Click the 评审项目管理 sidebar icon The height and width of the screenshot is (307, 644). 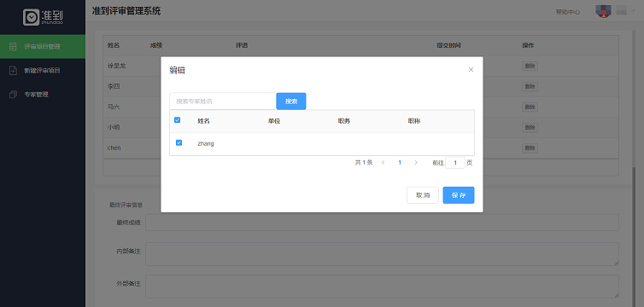point(13,46)
